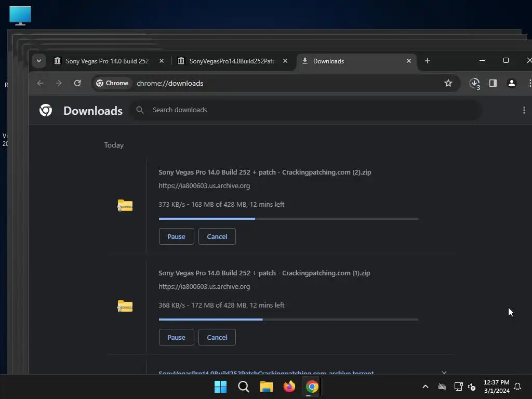Image resolution: width=532 pixels, height=399 pixels.
Task: Maximize the Chrome window
Action: tap(506, 60)
